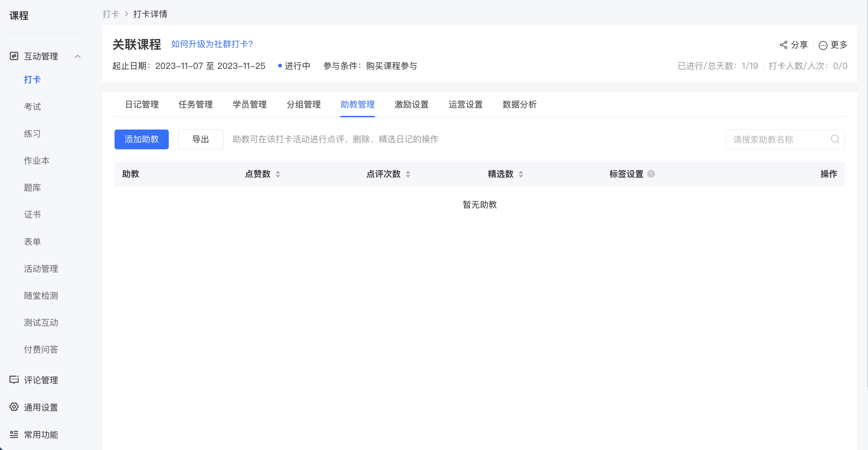
Task: Sort by 点赞数 column arrows
Action: coord(278,174)
